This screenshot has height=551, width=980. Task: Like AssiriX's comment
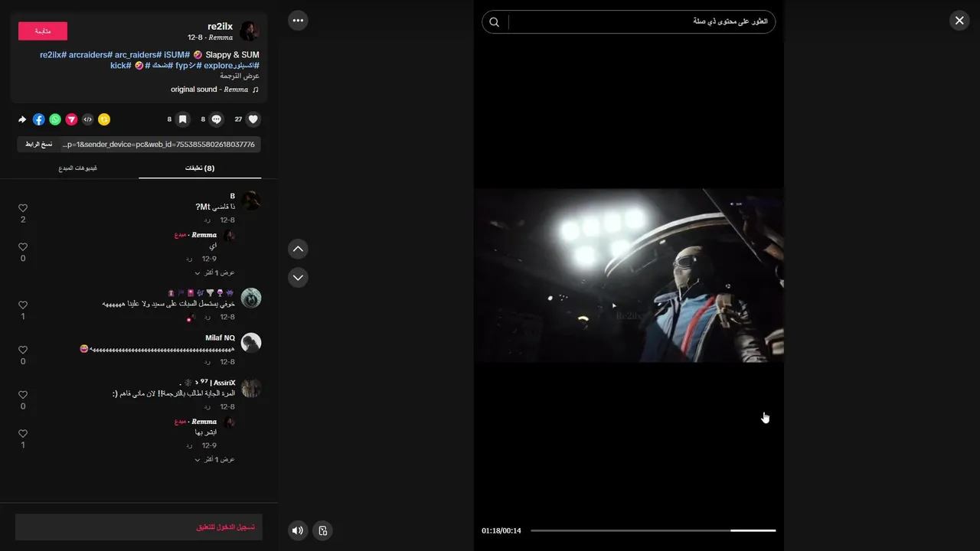pyautogui.click(x=23, y=395)
